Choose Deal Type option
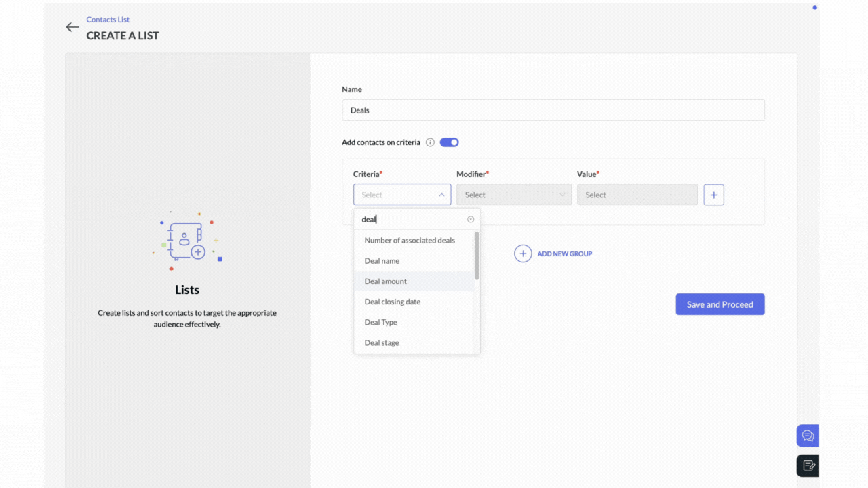 (x=413, y=322)
